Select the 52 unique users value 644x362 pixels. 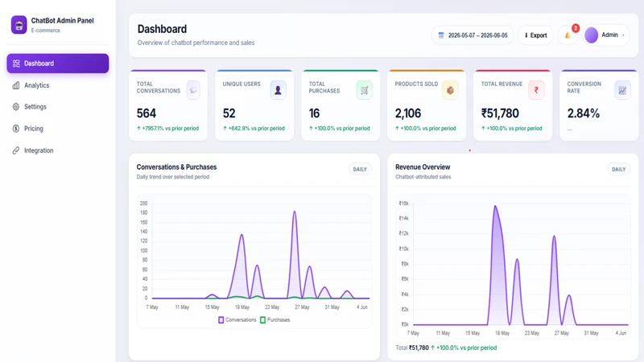[x=229, y=113]
